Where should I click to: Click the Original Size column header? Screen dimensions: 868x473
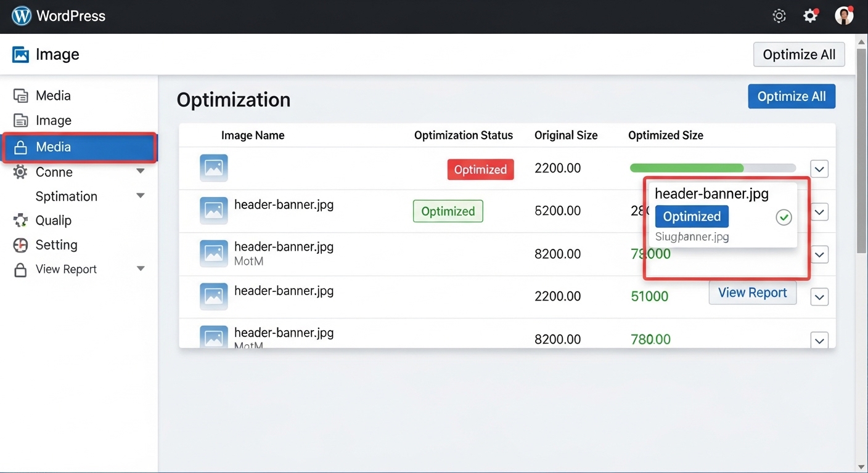(566, 135)
